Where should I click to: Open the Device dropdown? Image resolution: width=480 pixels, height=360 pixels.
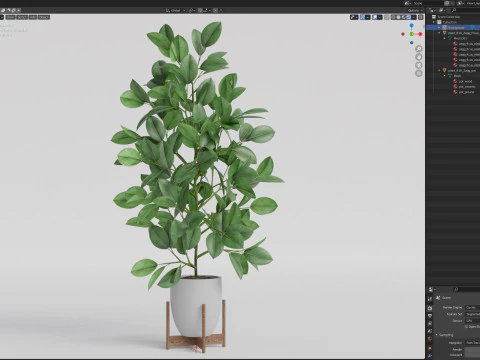[472, 321]
